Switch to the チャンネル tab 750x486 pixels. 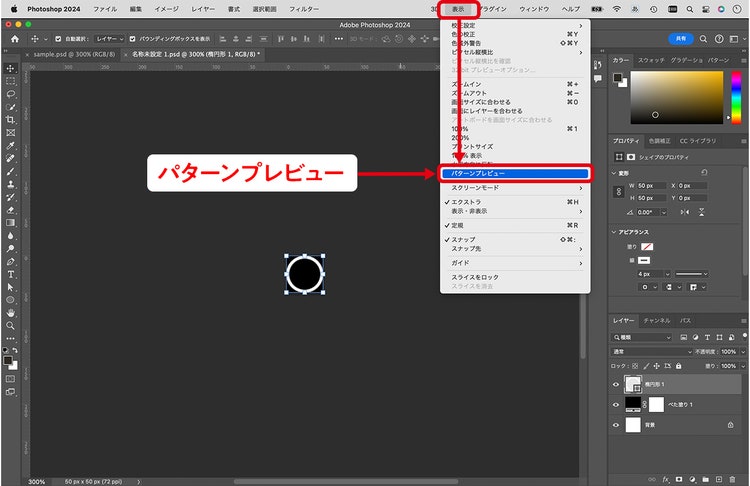point(656,320)
